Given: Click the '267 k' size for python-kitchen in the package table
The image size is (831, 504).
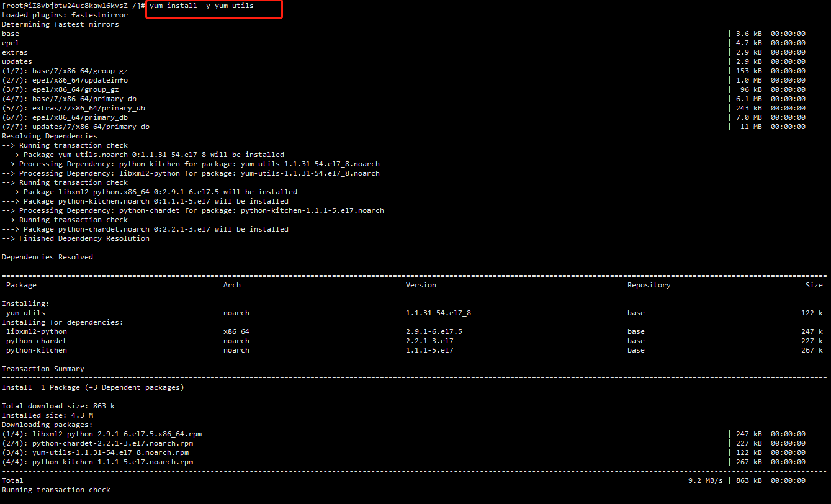Looking at the screenshot, I should 812,350.
